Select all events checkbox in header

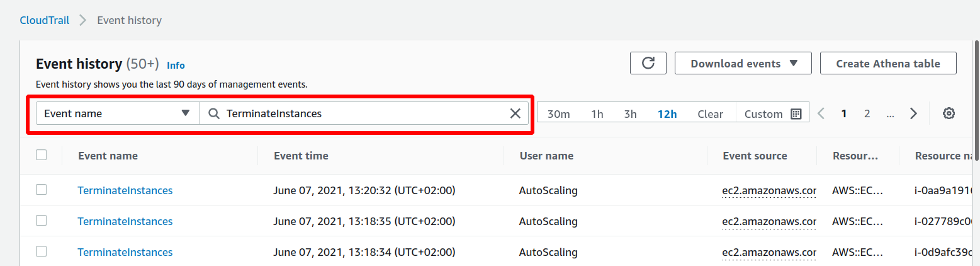click(42, 155)
